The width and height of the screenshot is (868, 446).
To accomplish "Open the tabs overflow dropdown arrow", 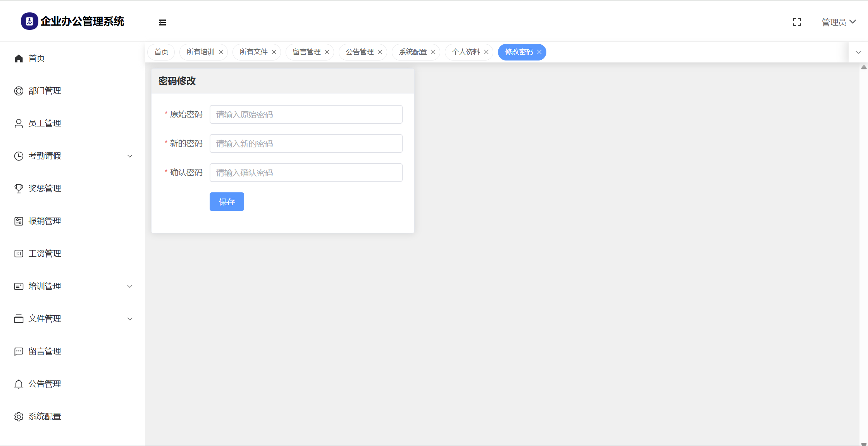I will 858,52.
